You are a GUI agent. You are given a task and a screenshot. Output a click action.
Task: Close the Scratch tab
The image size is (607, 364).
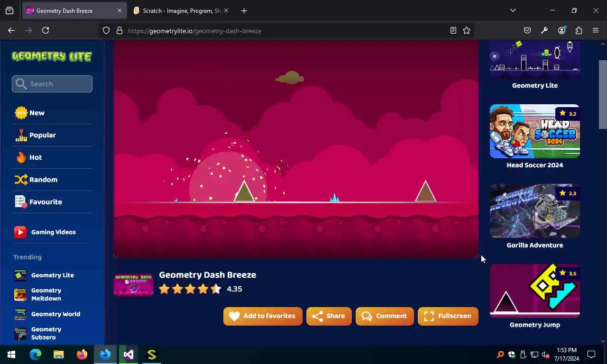[226, 10]
